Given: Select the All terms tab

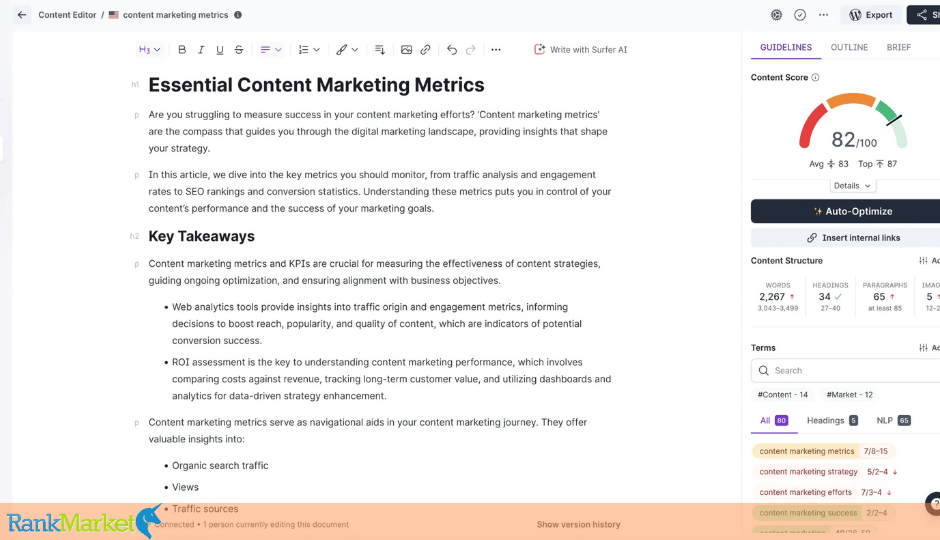Looking at the screenshot, I should tap(774, 421).
